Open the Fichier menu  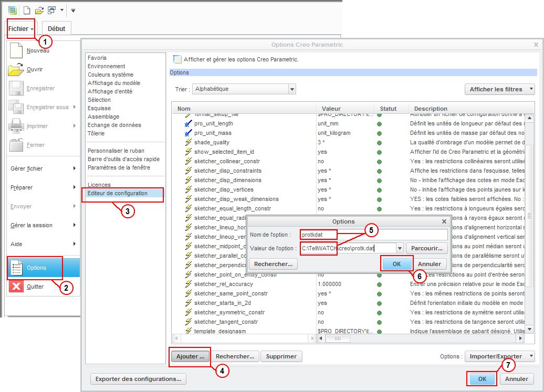point(21,29)
